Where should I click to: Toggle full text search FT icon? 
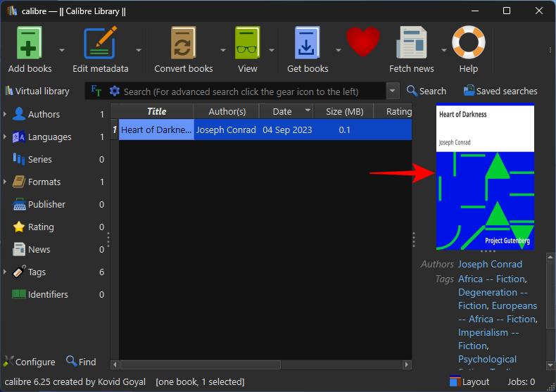[96, 91]
